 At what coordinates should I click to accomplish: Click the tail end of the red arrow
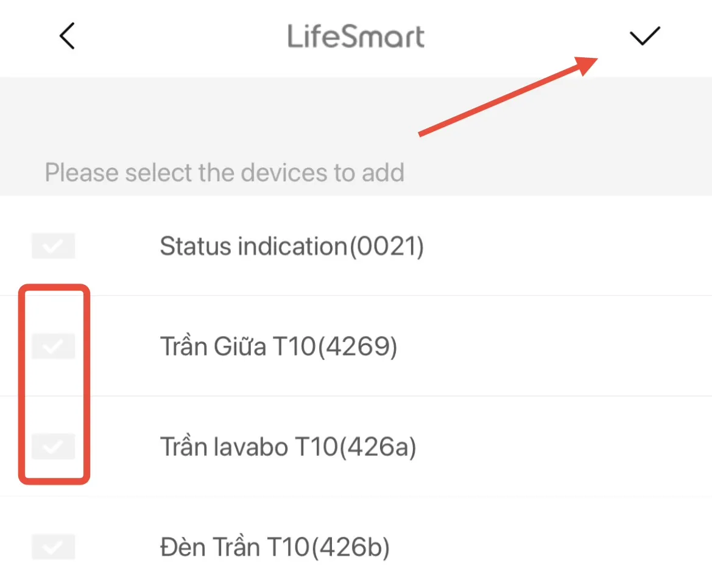click(x=423, y=133)
